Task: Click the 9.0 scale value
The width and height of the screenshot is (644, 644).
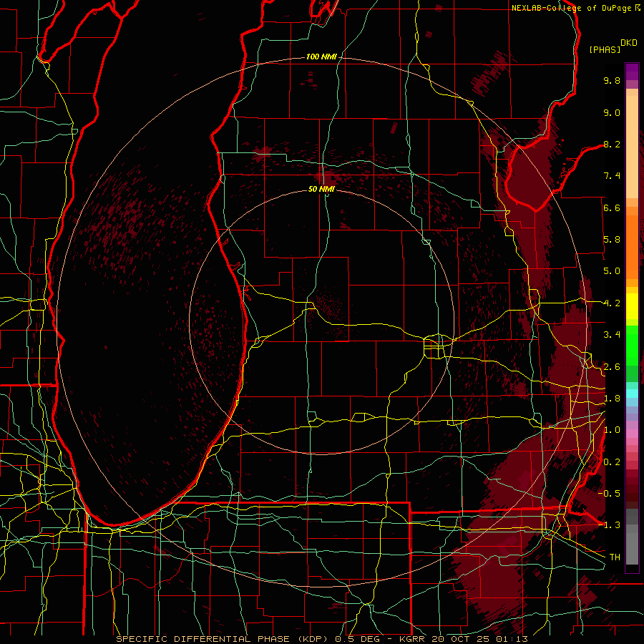Action: click(612, 112)
